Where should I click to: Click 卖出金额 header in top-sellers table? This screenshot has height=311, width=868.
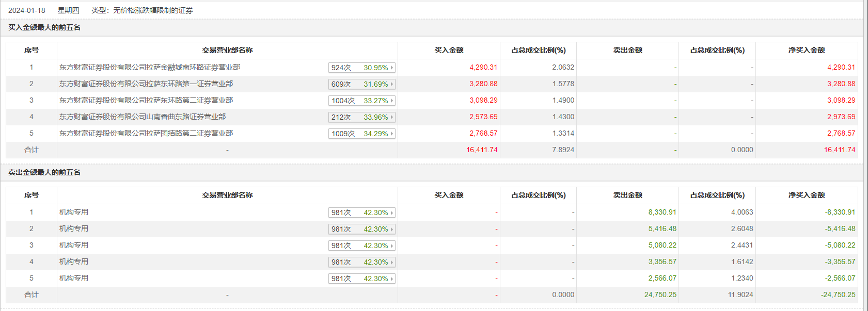[627, 195]
